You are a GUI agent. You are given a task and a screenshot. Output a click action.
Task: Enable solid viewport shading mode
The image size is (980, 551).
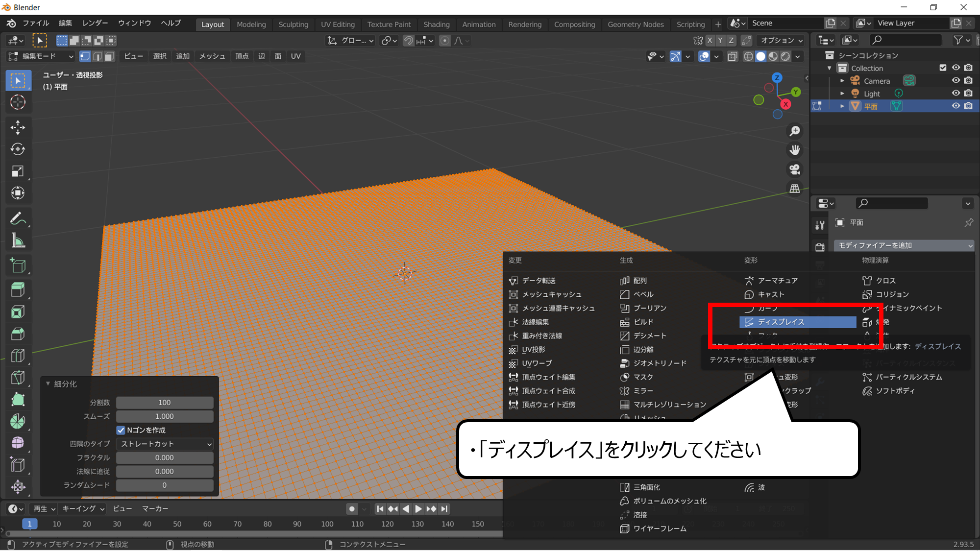(x=761, y=56)
